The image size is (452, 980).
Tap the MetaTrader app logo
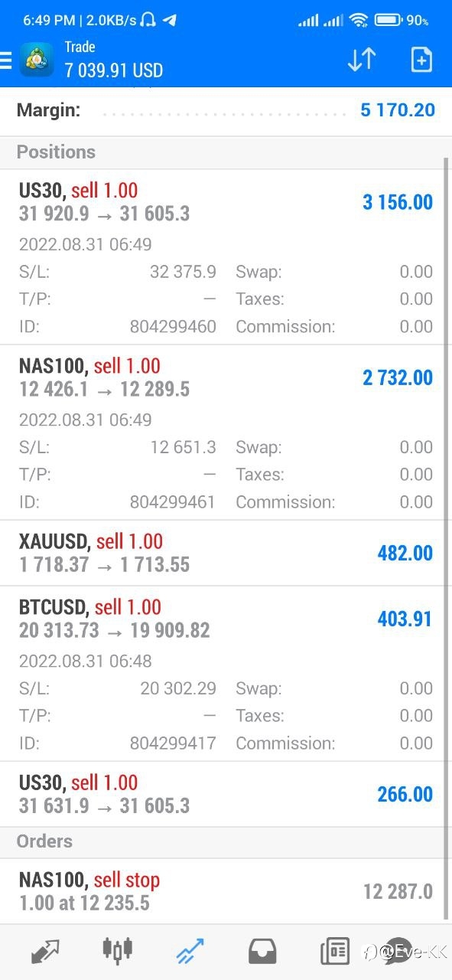(37, 60)
